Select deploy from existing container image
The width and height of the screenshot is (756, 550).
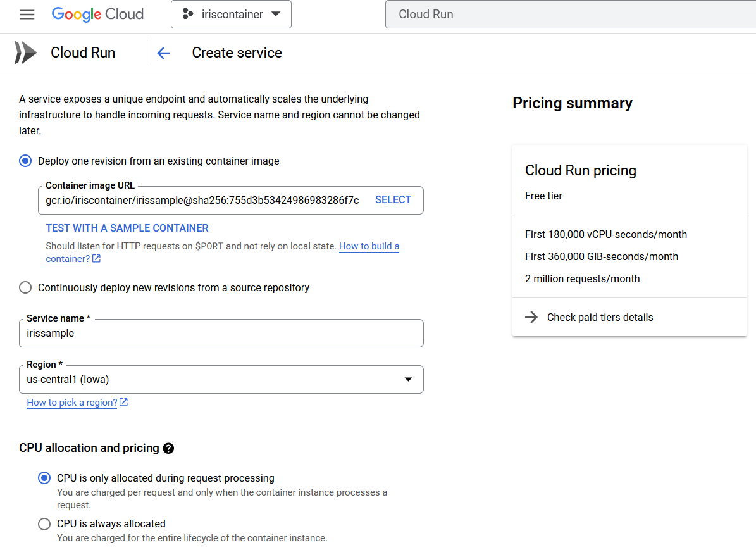(x=25, y=161)
